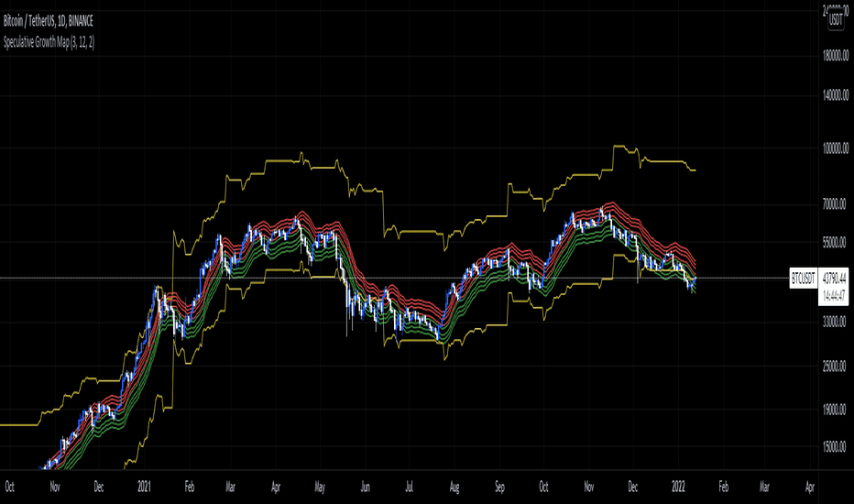The height and width of the screenshot is (504, 854).
Task: Click the May time axis label
Action: pyautogui.click(x=320, y=487)
